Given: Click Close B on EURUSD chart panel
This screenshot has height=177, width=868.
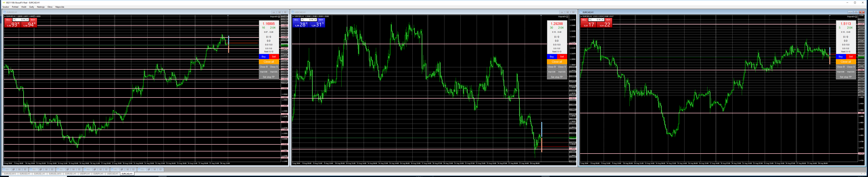Looking at the screenshot, I should coord(264,67).
